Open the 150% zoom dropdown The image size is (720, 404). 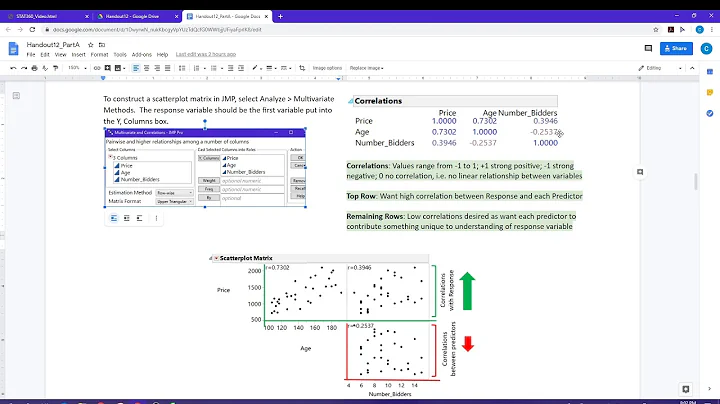(x=77, y=68)
